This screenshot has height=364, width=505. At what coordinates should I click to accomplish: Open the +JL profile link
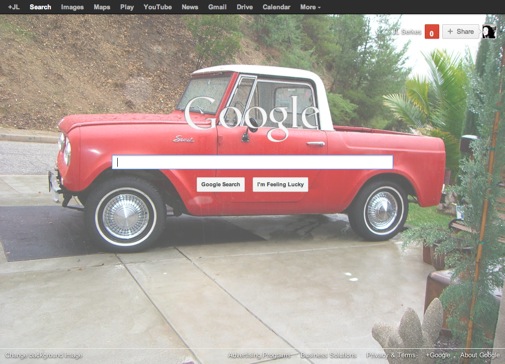[14, 7]
